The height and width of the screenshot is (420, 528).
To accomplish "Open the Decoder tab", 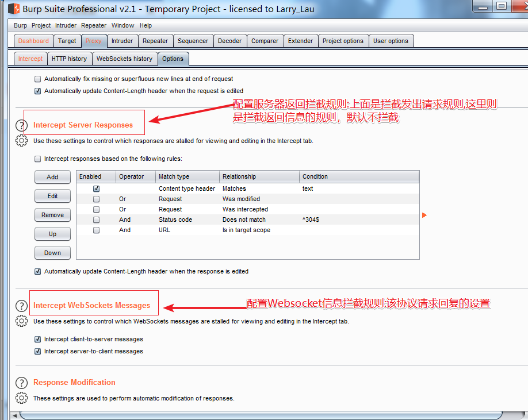I will click(229, 41).
